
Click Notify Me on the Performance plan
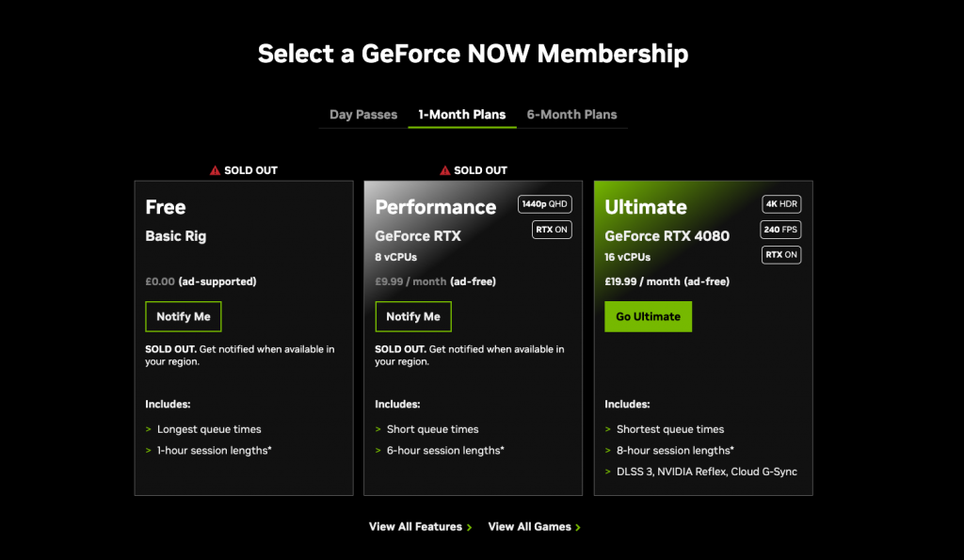coord(412,316)
